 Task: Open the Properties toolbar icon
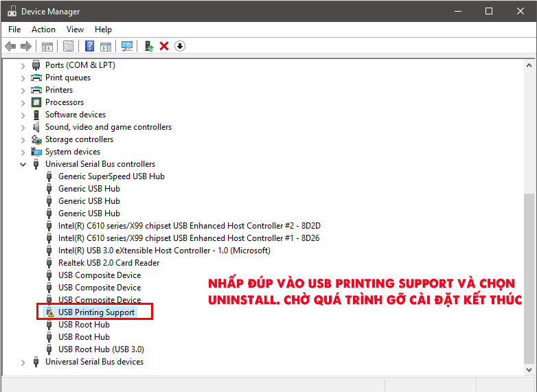[x=68, y=46]
